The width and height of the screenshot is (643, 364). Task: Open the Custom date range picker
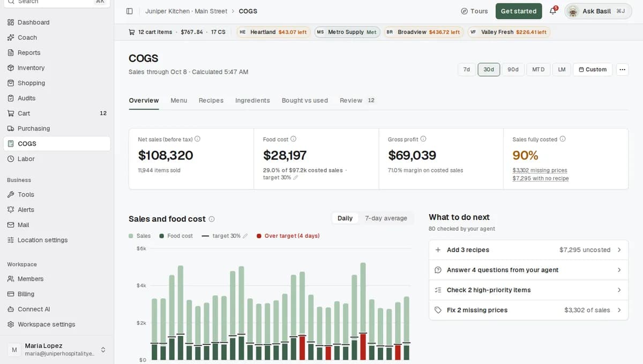pos(593,70)
